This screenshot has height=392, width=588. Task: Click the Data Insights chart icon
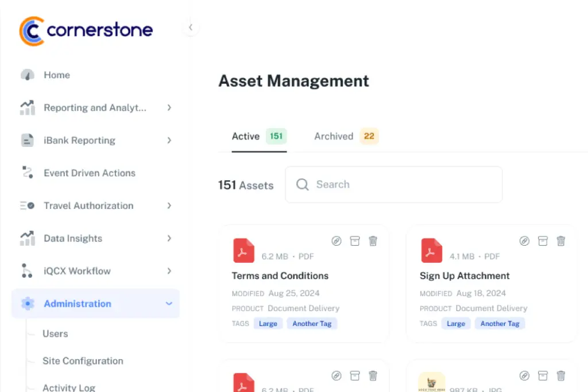28,238
